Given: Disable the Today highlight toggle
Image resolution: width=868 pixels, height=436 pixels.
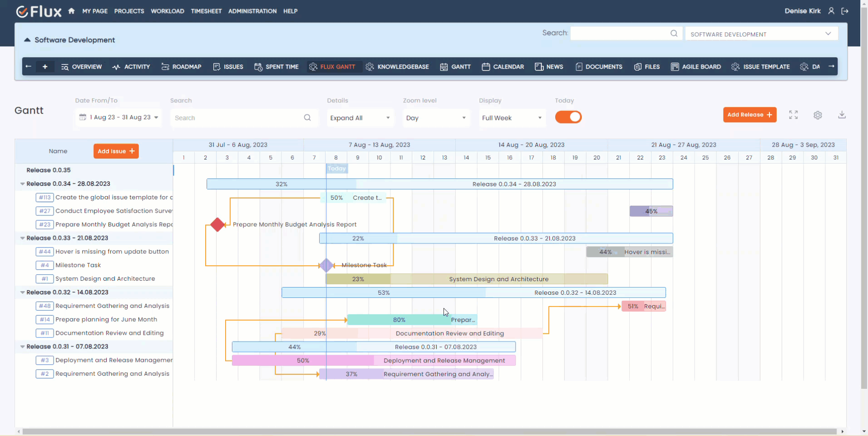Looking at the screenshot, I should click(568, 117).
